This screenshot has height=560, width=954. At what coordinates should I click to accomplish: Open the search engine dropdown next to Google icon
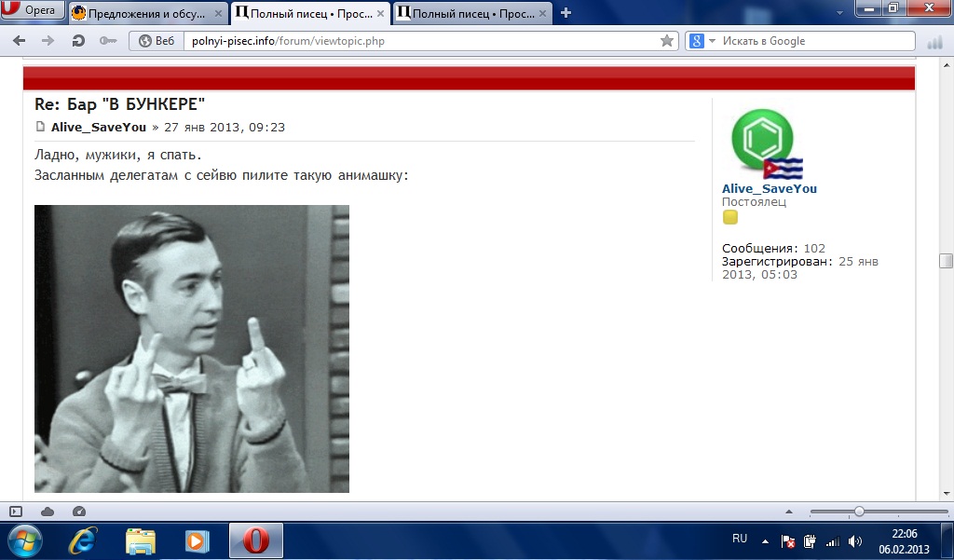pos(712,41)
